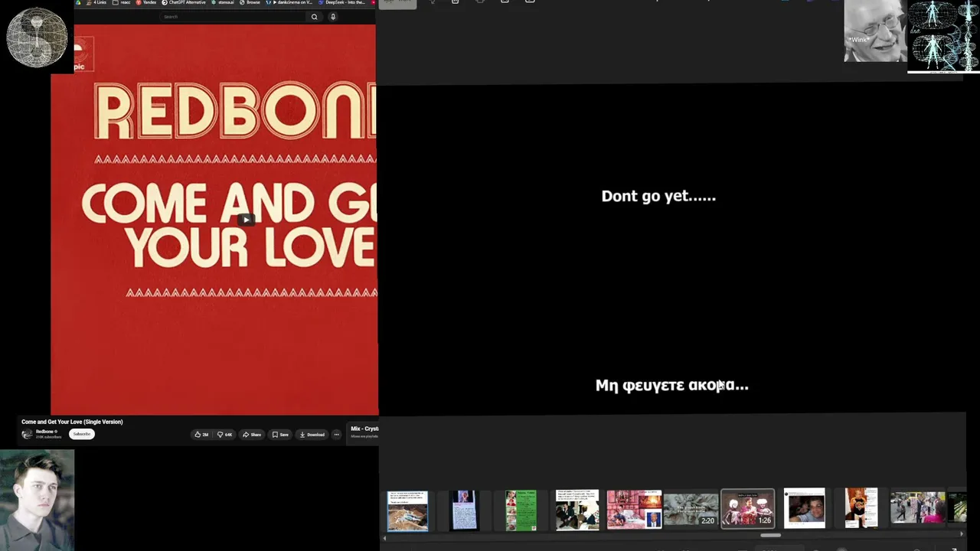Like the Come and Get Your Love video
The image size is (980, 551).
click(x=201, y=435)
